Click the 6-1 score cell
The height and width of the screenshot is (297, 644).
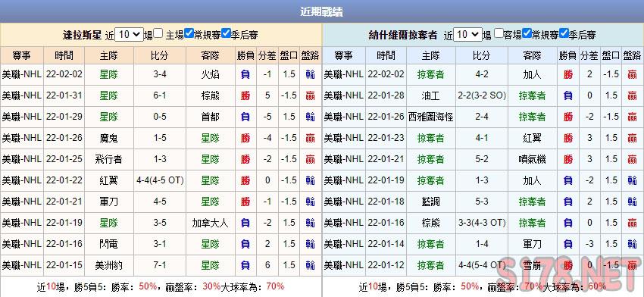point(160,95)
